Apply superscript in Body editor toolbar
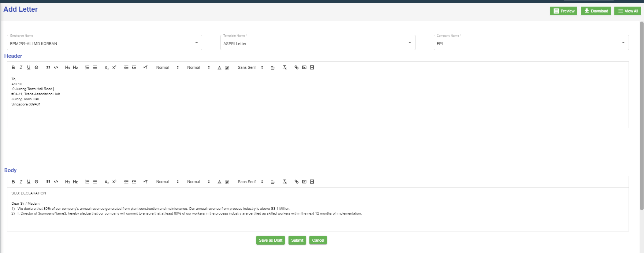This screenshot has height=253, width=644. point(114,182)
